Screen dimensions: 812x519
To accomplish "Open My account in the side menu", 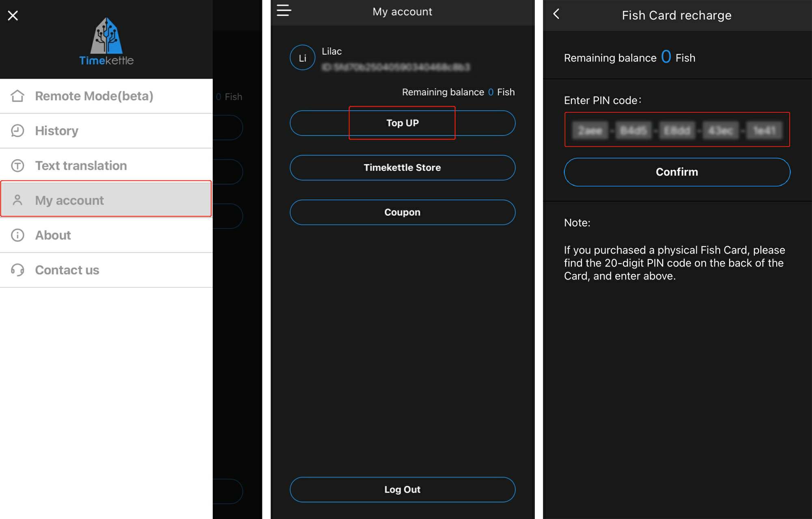I will click(106, 199).
